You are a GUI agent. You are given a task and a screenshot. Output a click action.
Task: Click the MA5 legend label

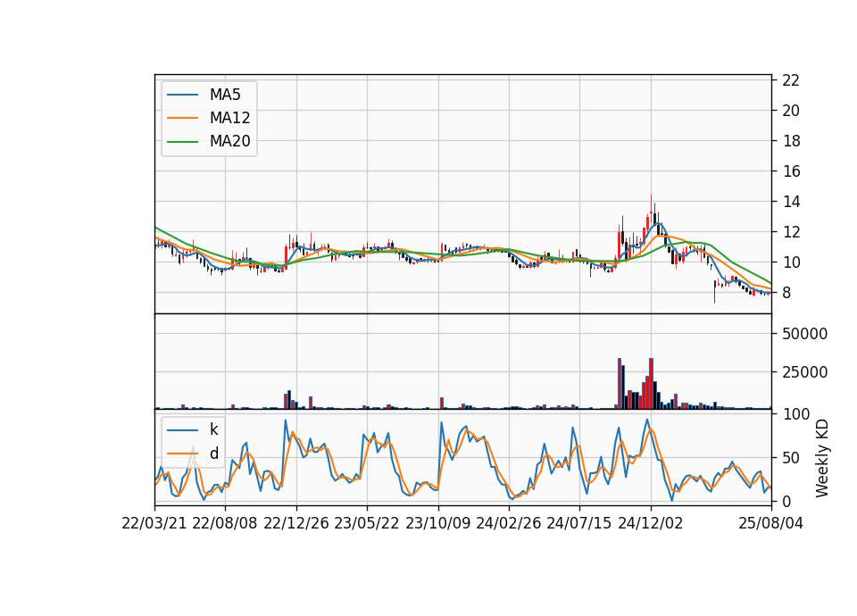(225, 95)
